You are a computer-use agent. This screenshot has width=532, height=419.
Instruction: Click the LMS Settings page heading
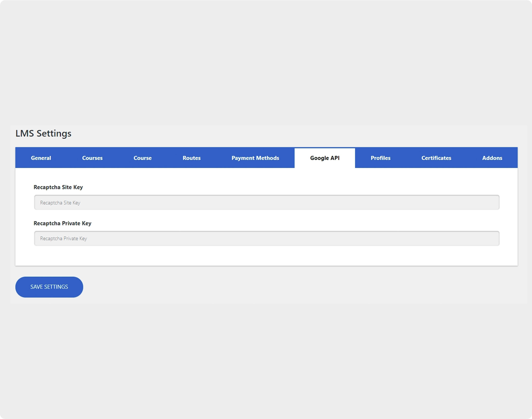43,133
